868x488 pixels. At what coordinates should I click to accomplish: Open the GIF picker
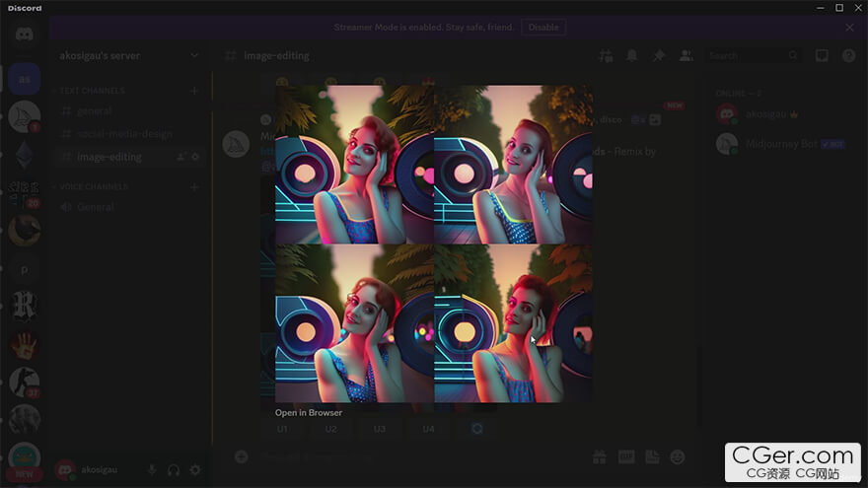626,457
